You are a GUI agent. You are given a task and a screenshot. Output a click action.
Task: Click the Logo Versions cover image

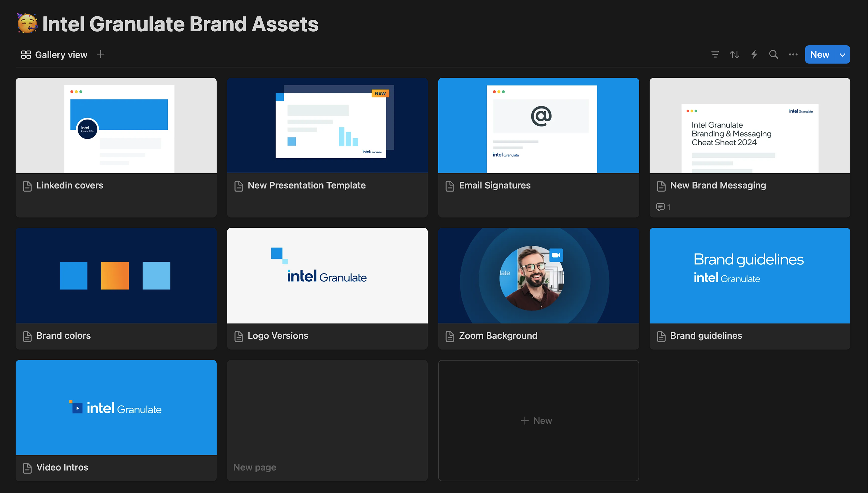click(327, 276)
